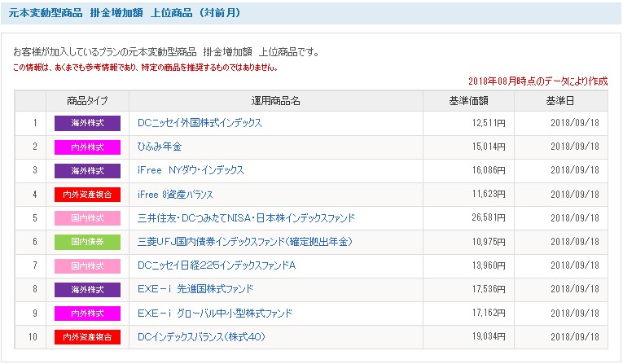Click 国内株式 badge in row 5
Viewport: 623px width, 364px height.
pos(87,218)
